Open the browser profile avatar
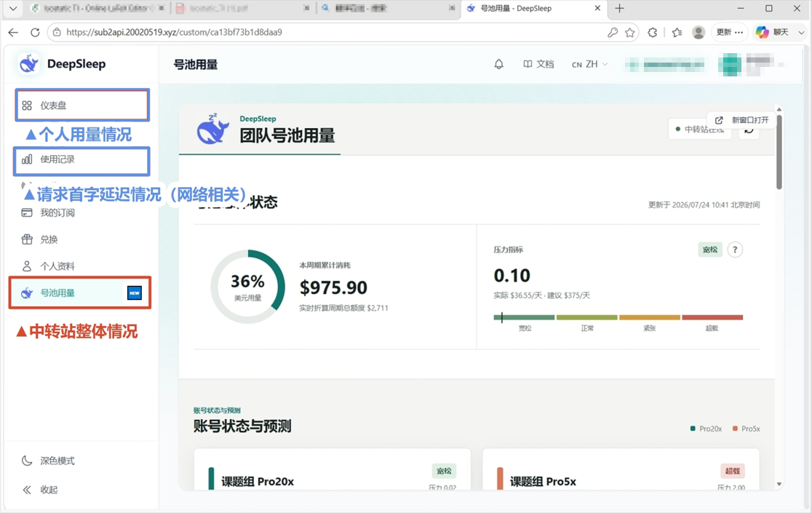The image size is (812, 513). click(698, 33)
